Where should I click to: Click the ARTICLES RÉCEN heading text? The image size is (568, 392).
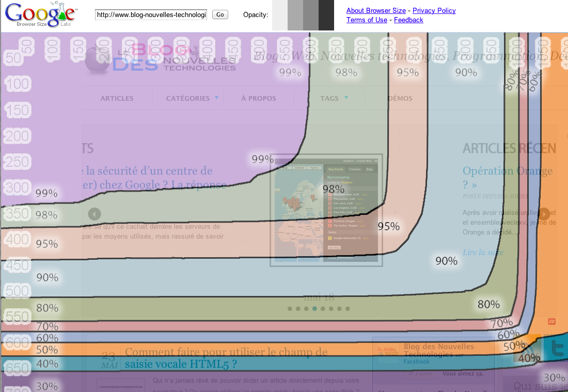509,148
